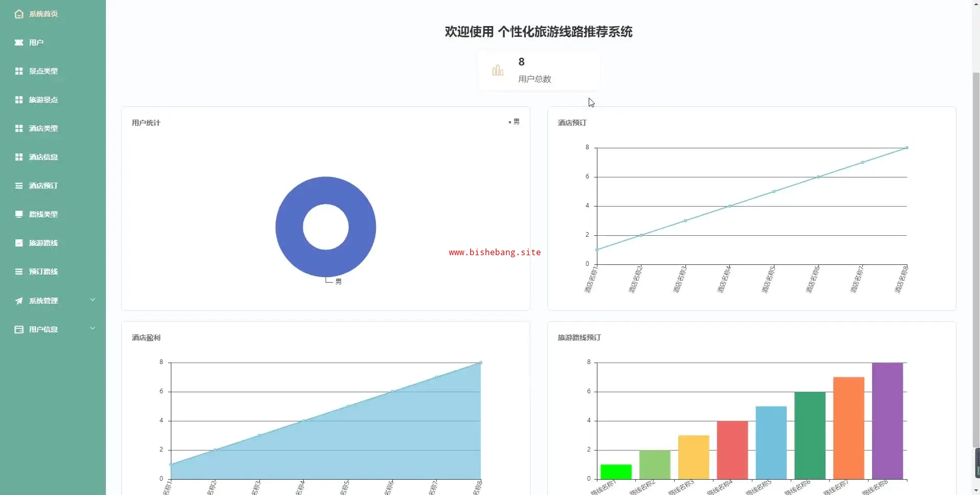Toggle the 男 legend in 用户统计 chart
The width and height of the screenshot is (980, 495).
tap(514, 122)
